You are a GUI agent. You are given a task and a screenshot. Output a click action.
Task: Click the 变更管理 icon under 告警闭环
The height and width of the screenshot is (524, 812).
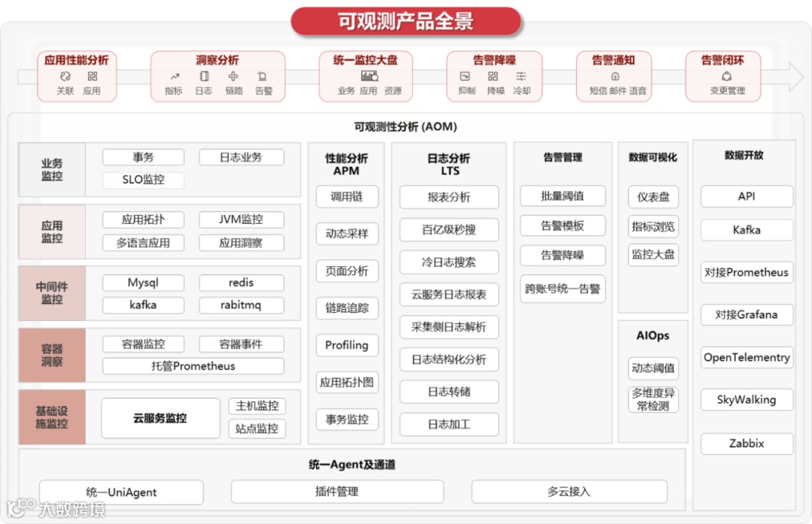pos(726,77)
